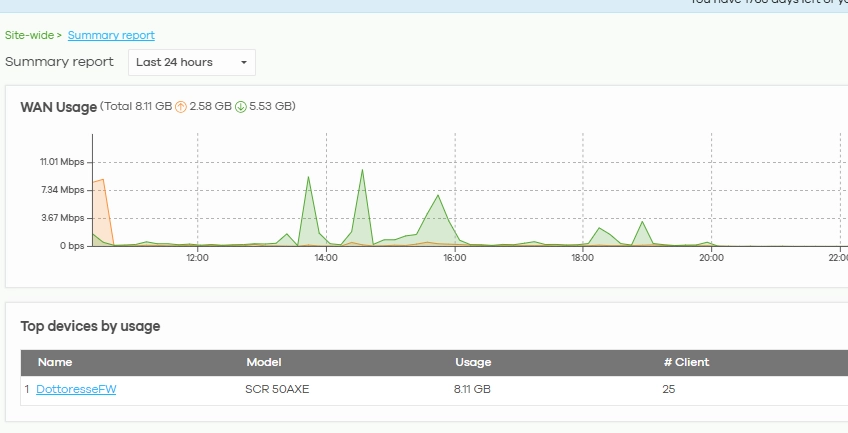Click the green peak near 16:00

(438, 195)
